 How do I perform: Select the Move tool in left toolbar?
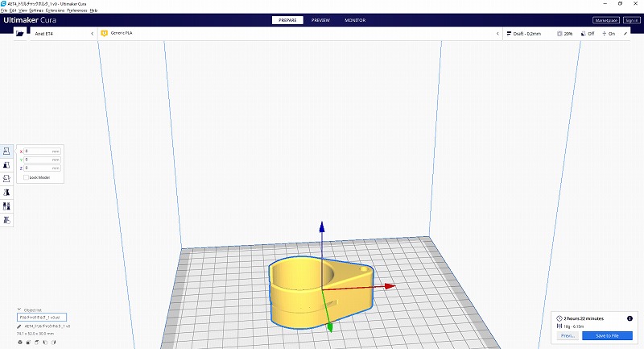[x=6, y=152]
